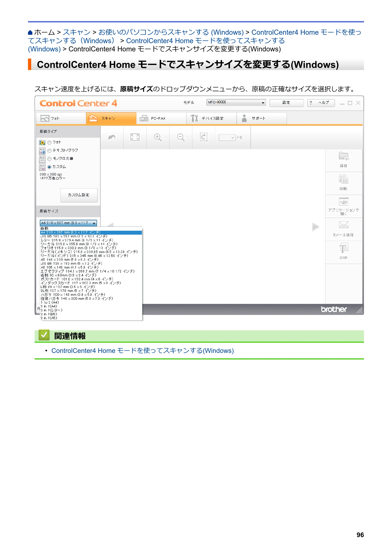Collapse the 原稿サイズ A4 dropdown
The image size is (392, 555).
[x=68, y=223]
